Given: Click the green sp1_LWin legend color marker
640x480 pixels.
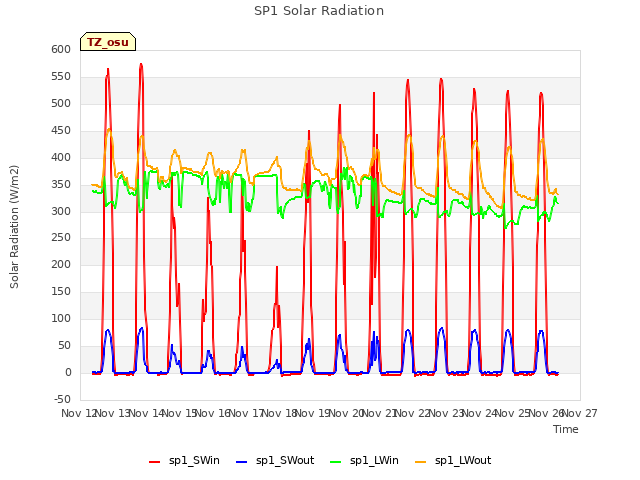Looking at the screenshot, I should [335, 462].
